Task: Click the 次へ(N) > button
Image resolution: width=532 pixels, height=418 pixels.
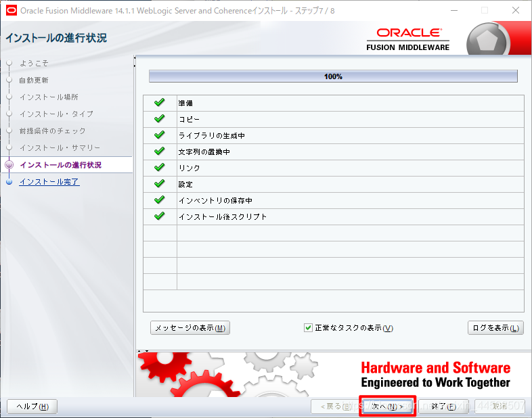Action: [x=387, y=406]
